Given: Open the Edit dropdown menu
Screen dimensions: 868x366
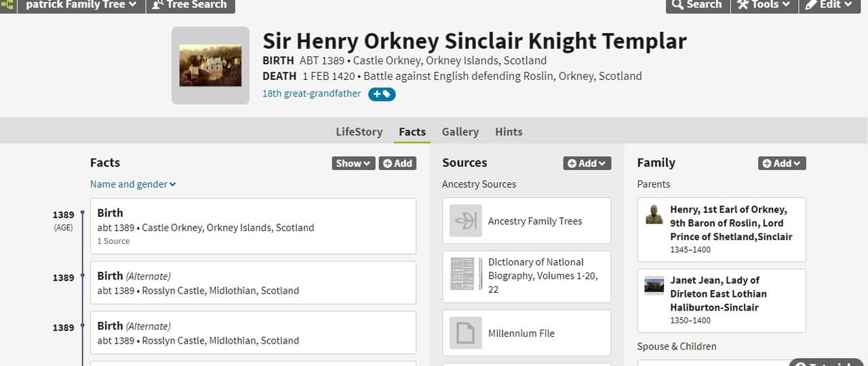Looking at the screenshot, I should click(x=829, y=5).
